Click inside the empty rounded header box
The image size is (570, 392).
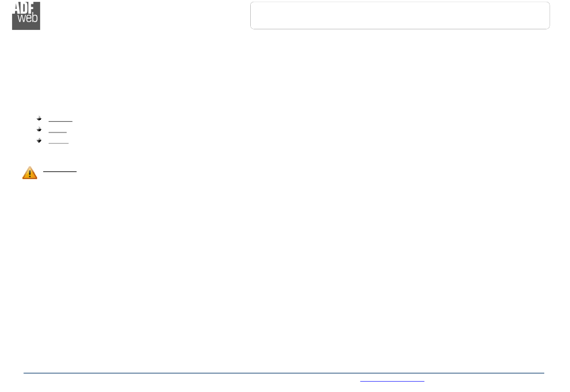pyautogui.click(x=400, y=15)
